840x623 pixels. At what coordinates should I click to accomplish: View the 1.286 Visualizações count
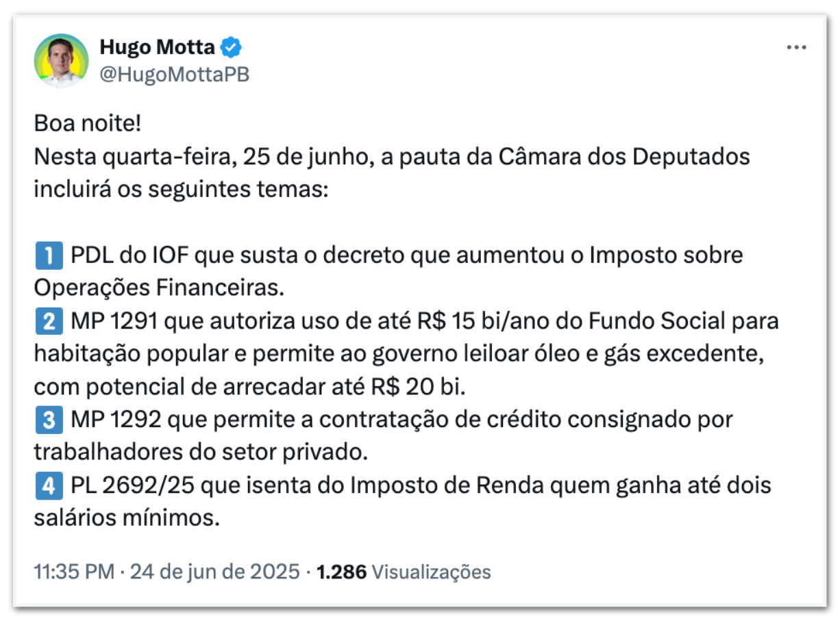(x=404, y=572)
